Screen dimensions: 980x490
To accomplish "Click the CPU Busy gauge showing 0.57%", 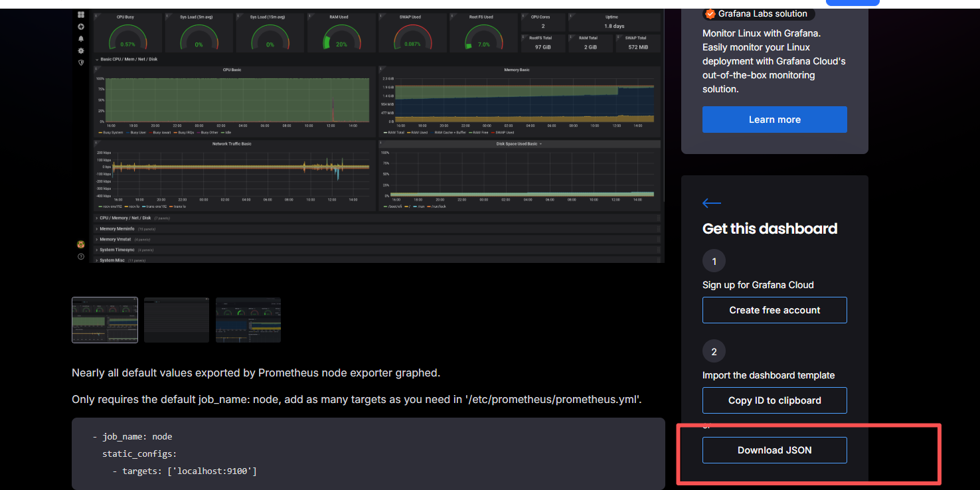I will tap(127, 37).
